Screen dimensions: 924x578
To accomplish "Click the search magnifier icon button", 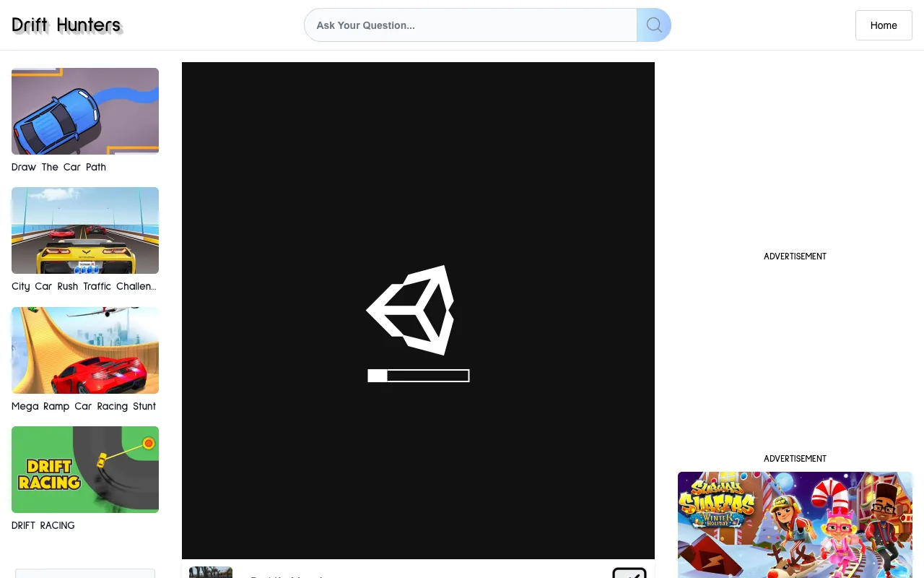I will tap(654, 25).
